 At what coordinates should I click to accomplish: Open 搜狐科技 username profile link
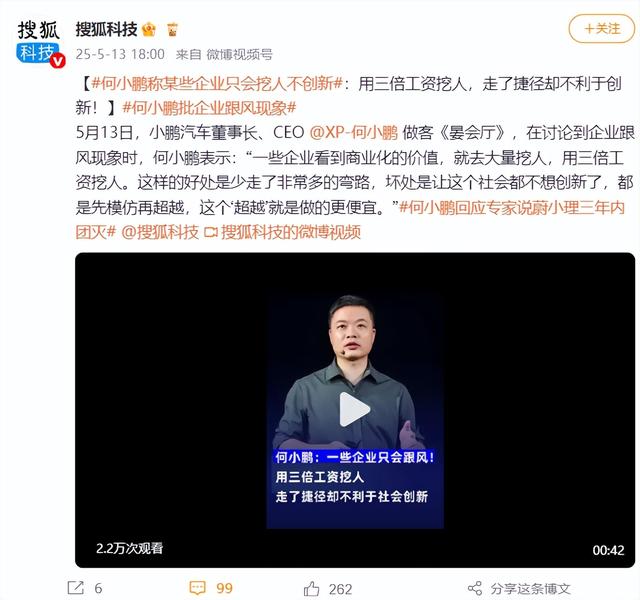106,29
